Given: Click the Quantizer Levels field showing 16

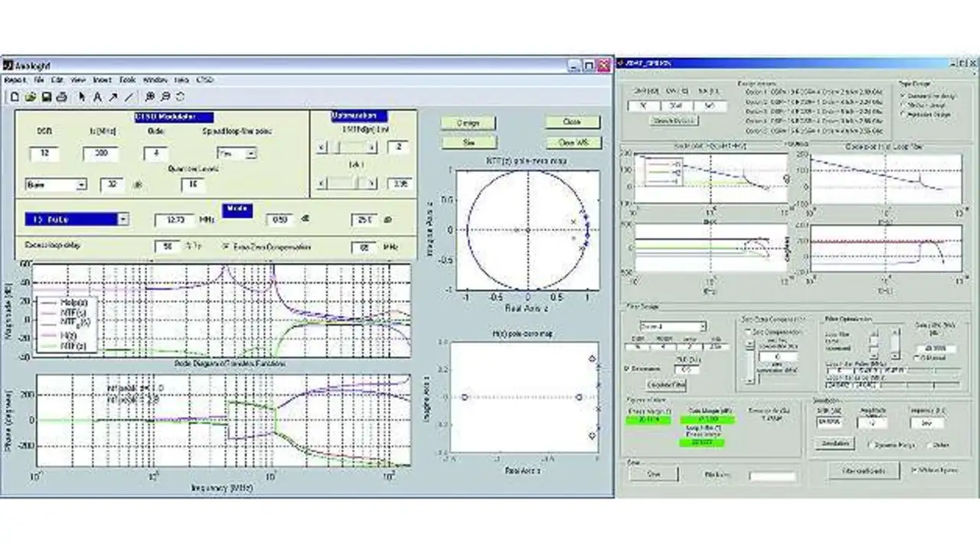Looking at the screenshot, I should [x=194, y=184].
